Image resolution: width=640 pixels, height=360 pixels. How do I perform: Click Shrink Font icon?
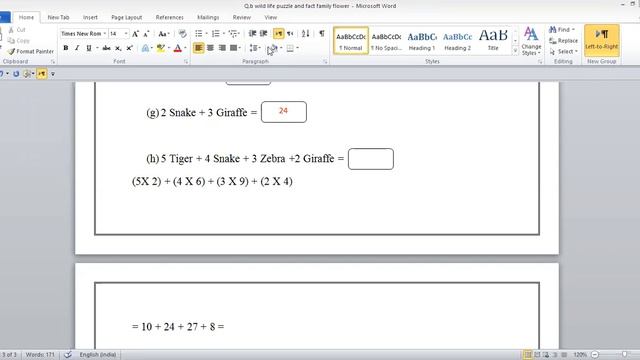point(146,34)
